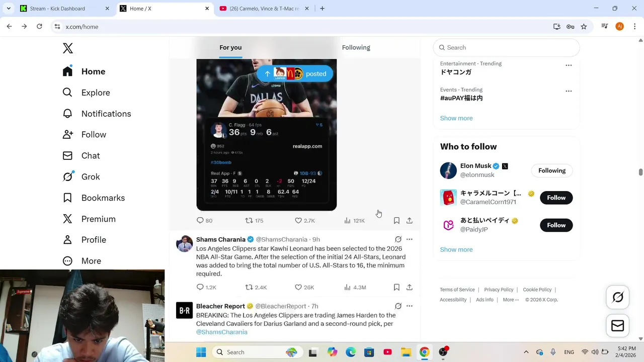Screen dimensions: 644x362
Task: Bookmark the Shams Charania post
Action: pyautogui.click(x=396, y=287)
